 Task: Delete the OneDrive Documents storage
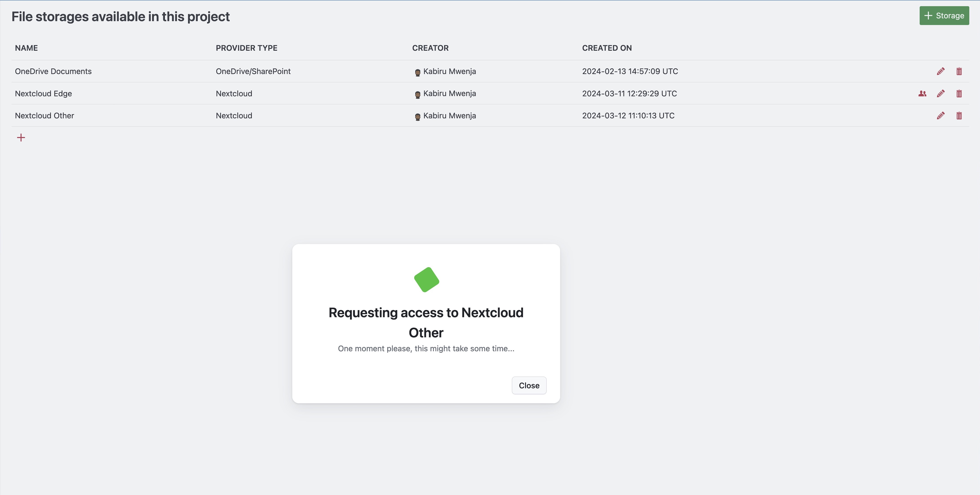[x=959, y=71]
